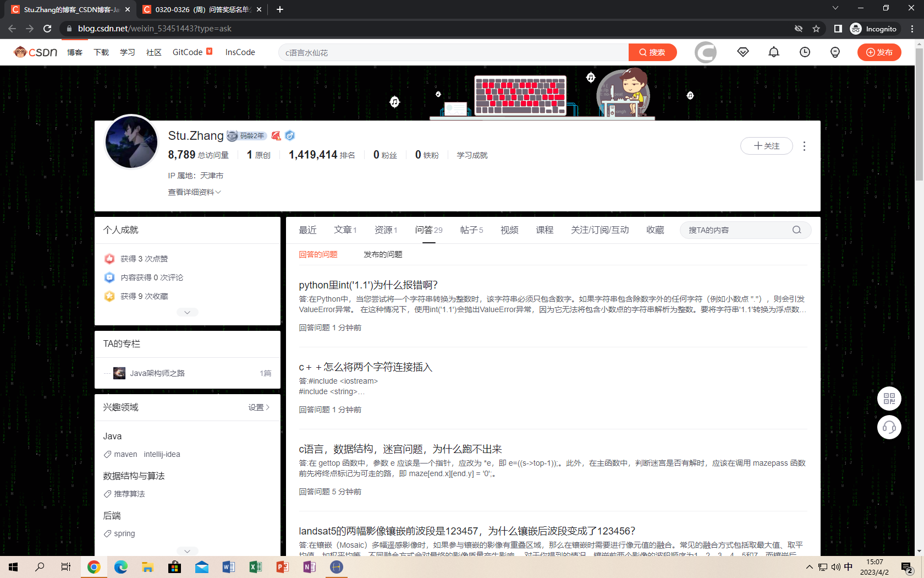The height and width of the screenshot is (578, 924).
Task: Switch to the 课程 tab
Action: point(544,230)
